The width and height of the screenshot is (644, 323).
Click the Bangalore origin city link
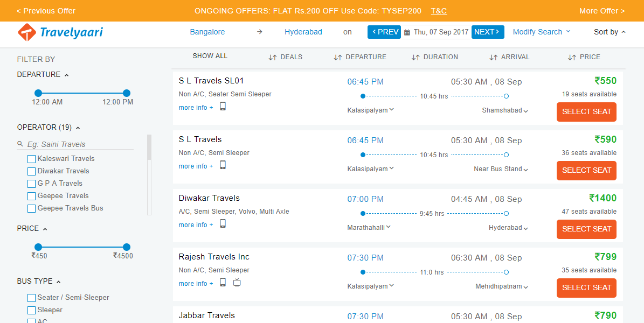pos(207,32)
